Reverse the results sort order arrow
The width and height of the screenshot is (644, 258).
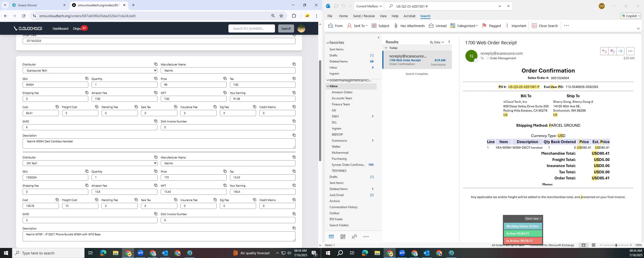[x=449, y=42]
